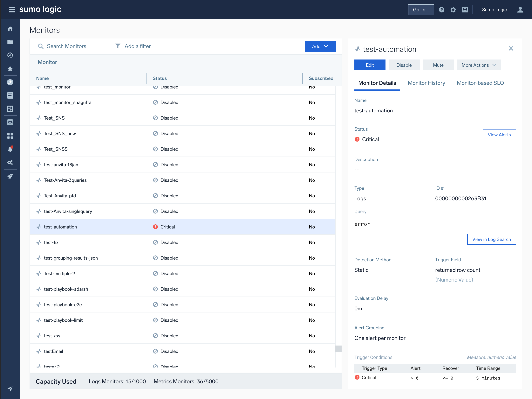Open the rocket icon in sidebar
The image size is (532, 399).
[x=10, y=176]
